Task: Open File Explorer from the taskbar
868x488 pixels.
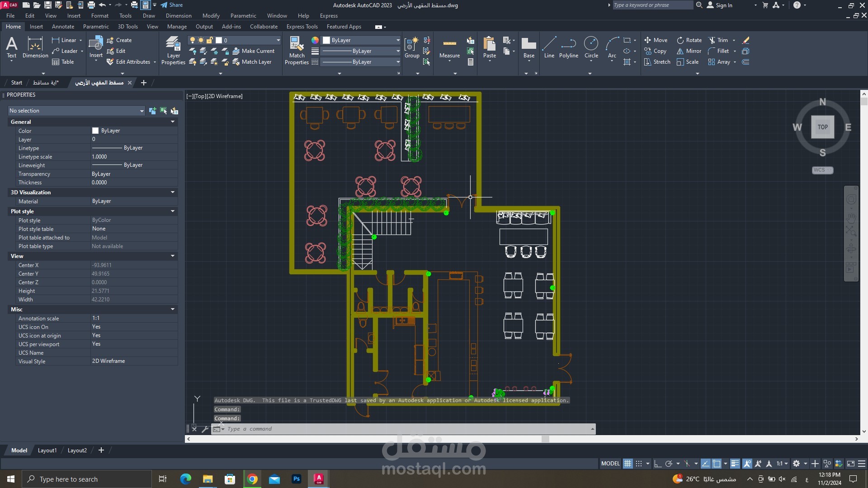Action: click(208, 479)
